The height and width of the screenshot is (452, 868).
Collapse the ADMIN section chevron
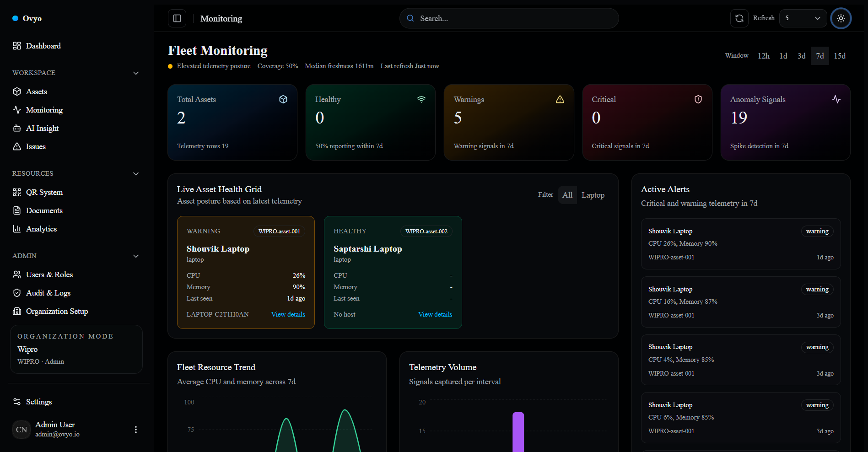[136, 256]
